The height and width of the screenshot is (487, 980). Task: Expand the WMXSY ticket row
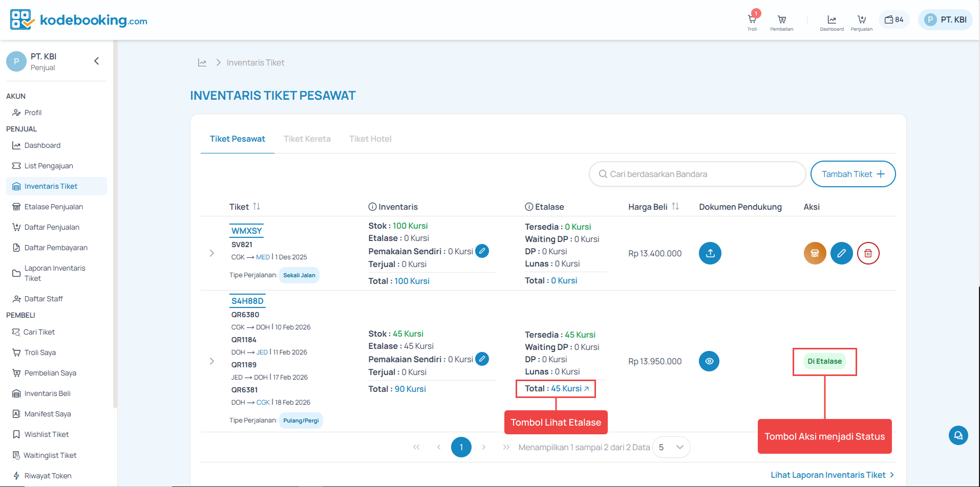[212, 253]
